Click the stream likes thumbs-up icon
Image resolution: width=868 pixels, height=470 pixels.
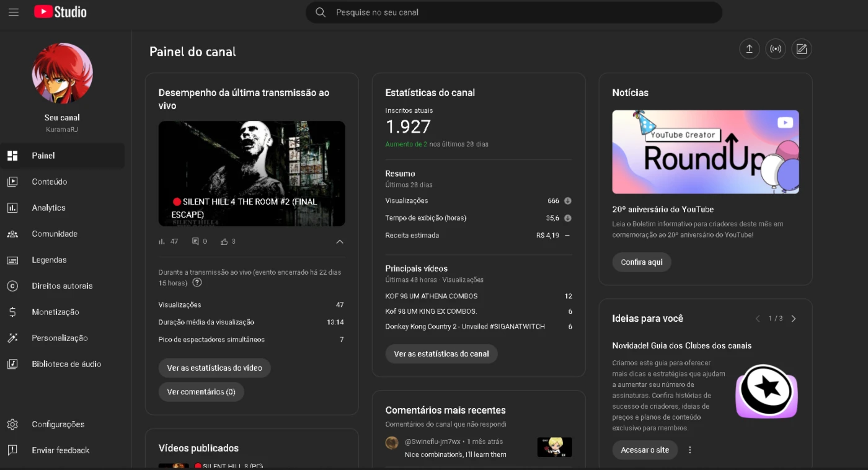pyautogui.click(x=224, y=241)
